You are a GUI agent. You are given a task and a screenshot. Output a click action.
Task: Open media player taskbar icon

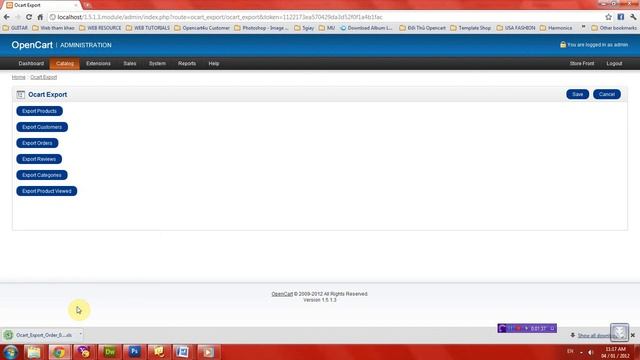tap(208, 352)
